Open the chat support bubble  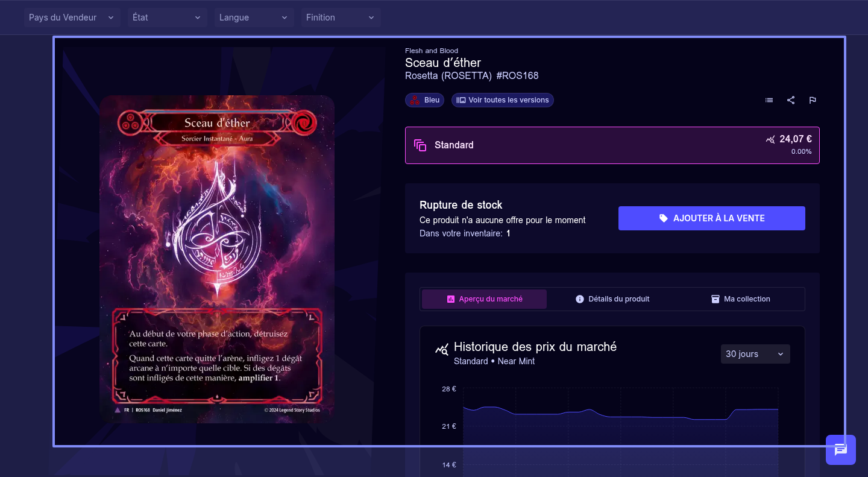point(841,450)
